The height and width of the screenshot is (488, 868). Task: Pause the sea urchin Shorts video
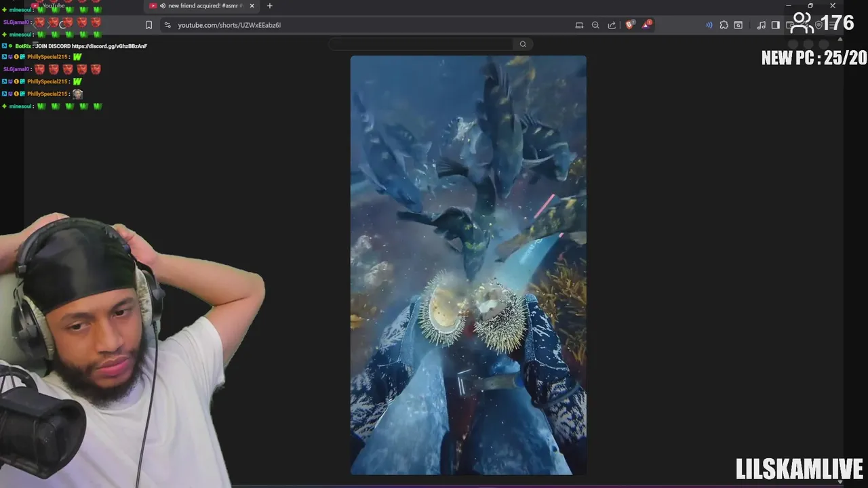click(x=468, y=265)
